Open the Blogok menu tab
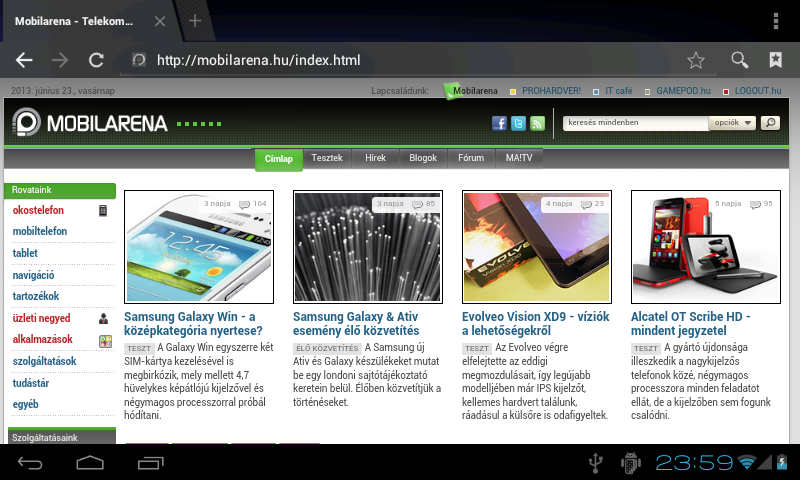This screenshot has height=480, width=800. click(423, 158)
